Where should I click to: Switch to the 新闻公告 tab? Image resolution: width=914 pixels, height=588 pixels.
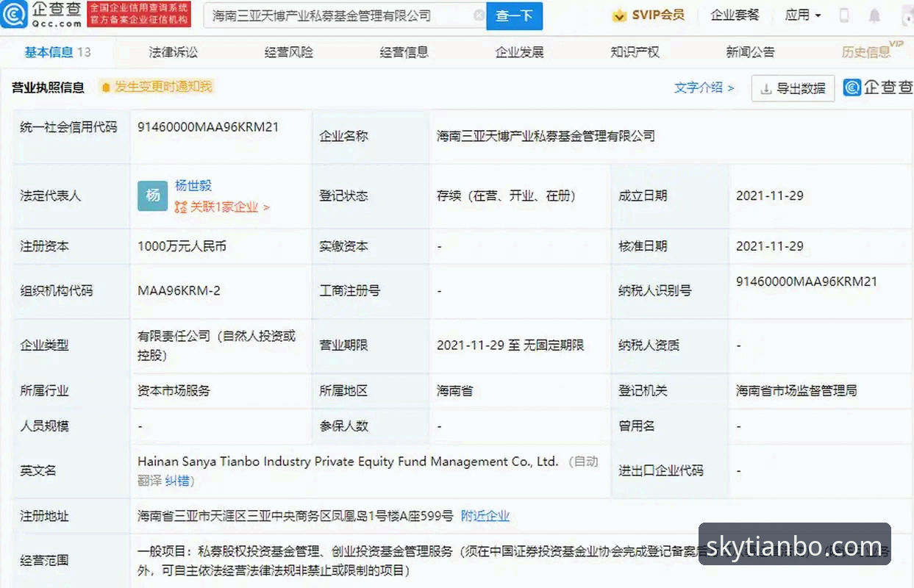tap(751, 52)
